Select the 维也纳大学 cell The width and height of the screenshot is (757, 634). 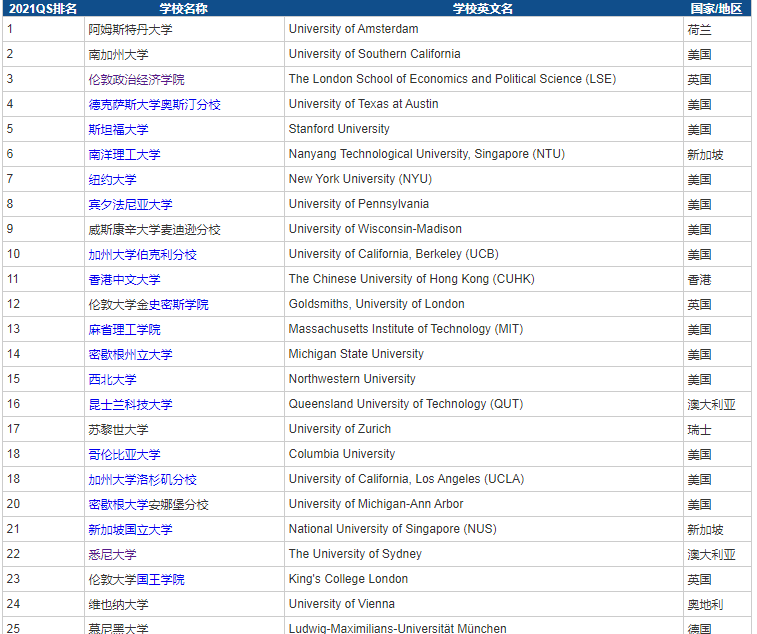pos(184,604)
